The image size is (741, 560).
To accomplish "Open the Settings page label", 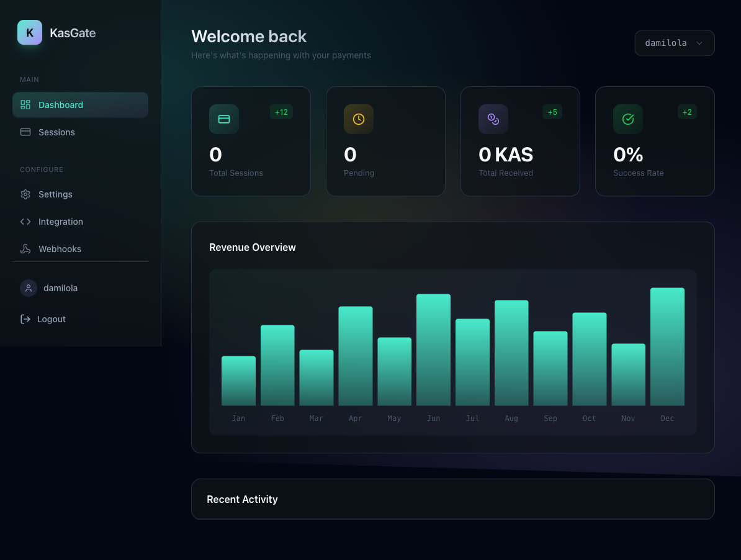I will (x=55, y=194).
